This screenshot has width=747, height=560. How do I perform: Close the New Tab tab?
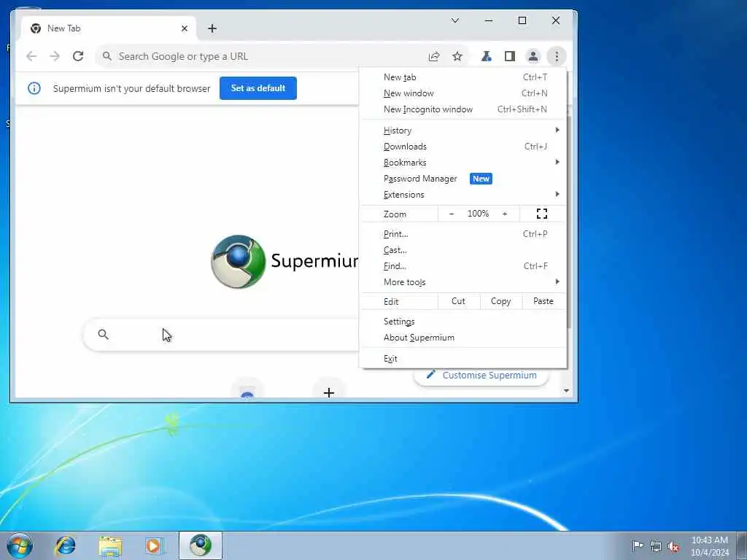tap(185, 28)
